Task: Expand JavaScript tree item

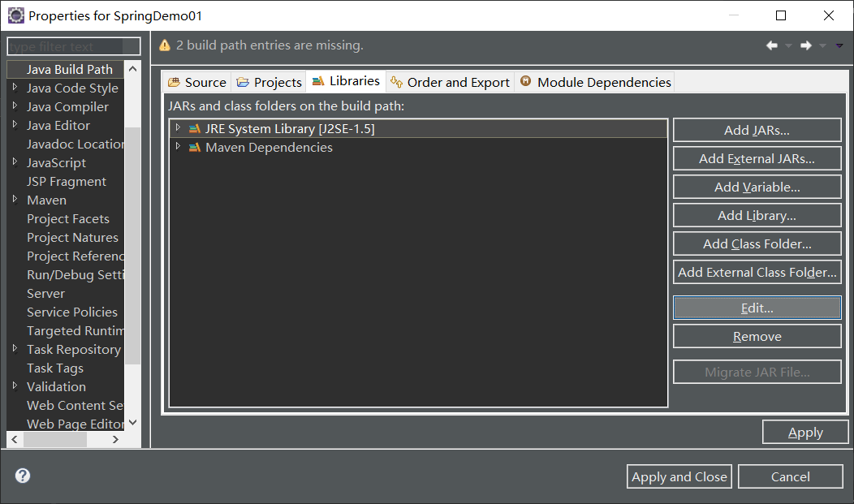Action: point(15,162)
